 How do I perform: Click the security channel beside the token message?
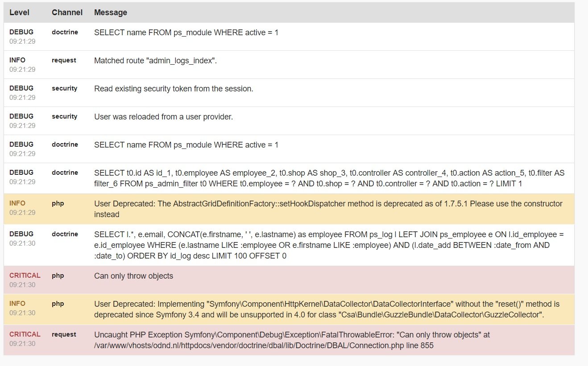pos(64,88)
